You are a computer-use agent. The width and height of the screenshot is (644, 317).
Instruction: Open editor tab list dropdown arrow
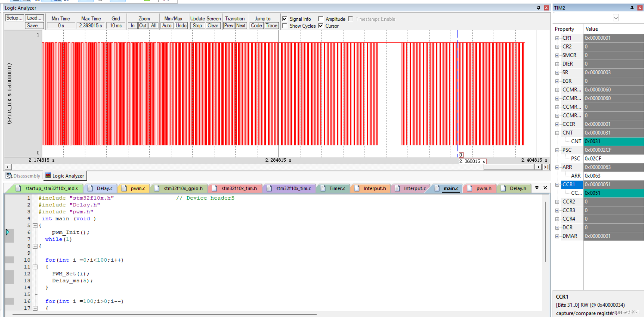537,188
